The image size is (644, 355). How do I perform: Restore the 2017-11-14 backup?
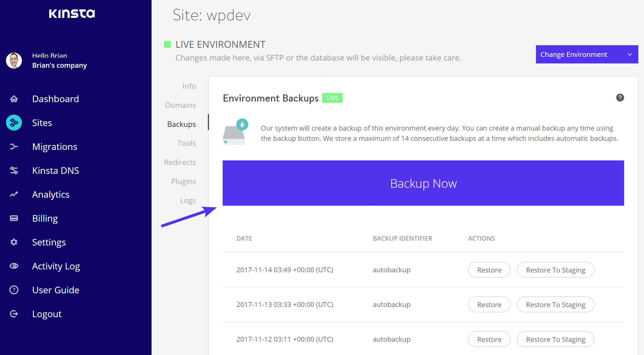pos(489,270)
